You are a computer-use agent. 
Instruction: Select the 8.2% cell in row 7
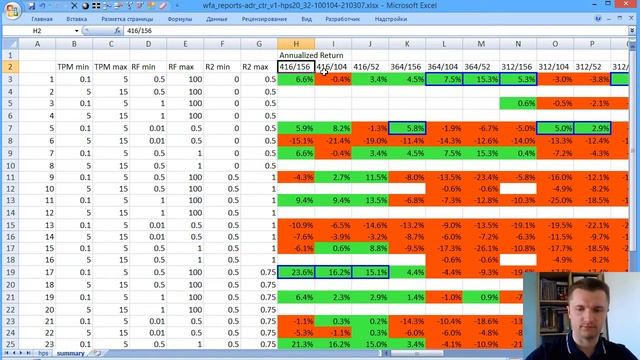pos(333,128)
